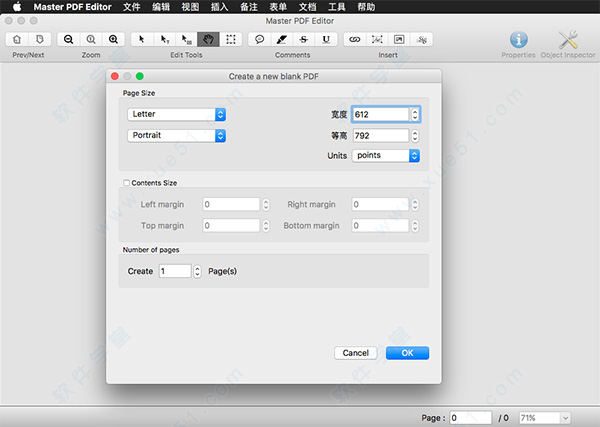
Task: Click the Create pages number field
Action: click(175, 271)
